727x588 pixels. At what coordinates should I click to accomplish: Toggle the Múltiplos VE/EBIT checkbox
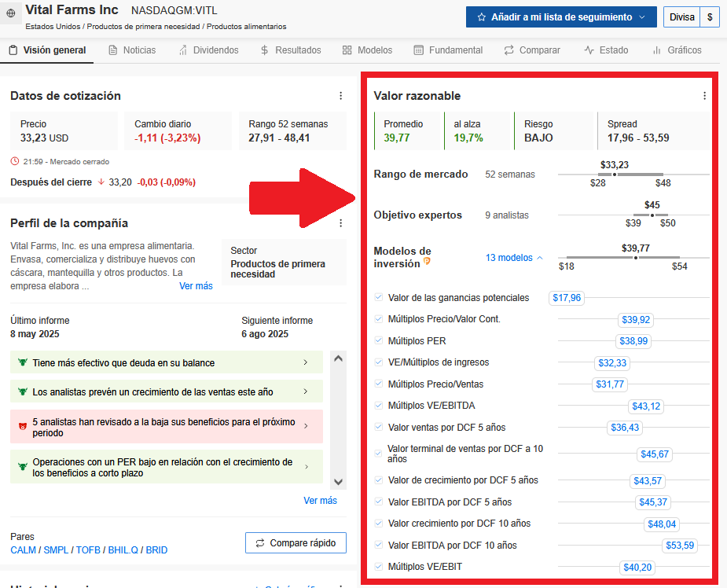pyautogui.click(x=378, y=566)
